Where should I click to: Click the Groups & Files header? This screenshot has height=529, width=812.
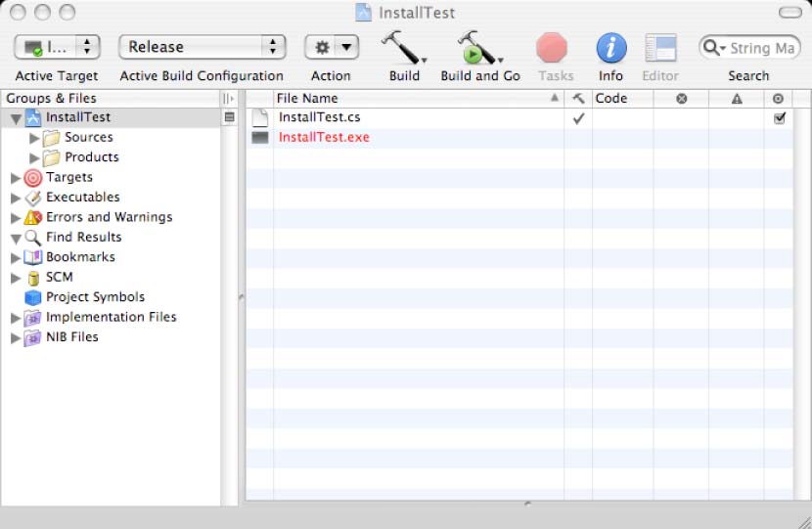point(110,99)
